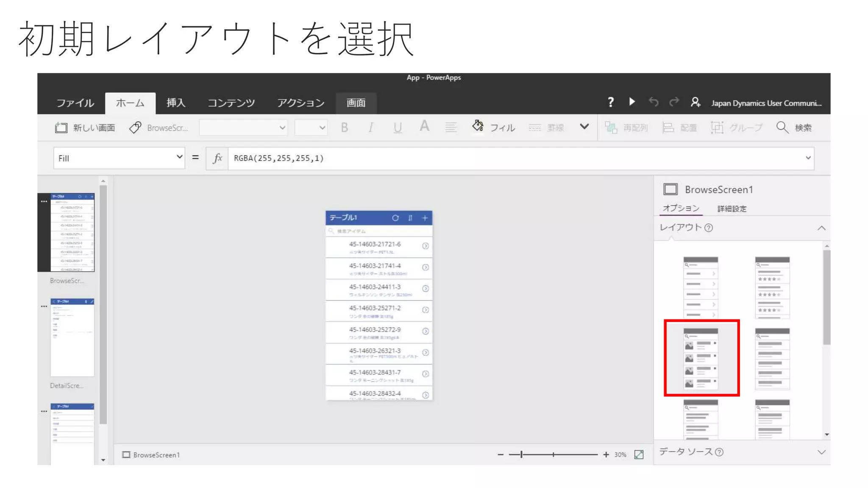Switch to the ホーム tab
Screen dimensions: 868x488
point(130,103)
